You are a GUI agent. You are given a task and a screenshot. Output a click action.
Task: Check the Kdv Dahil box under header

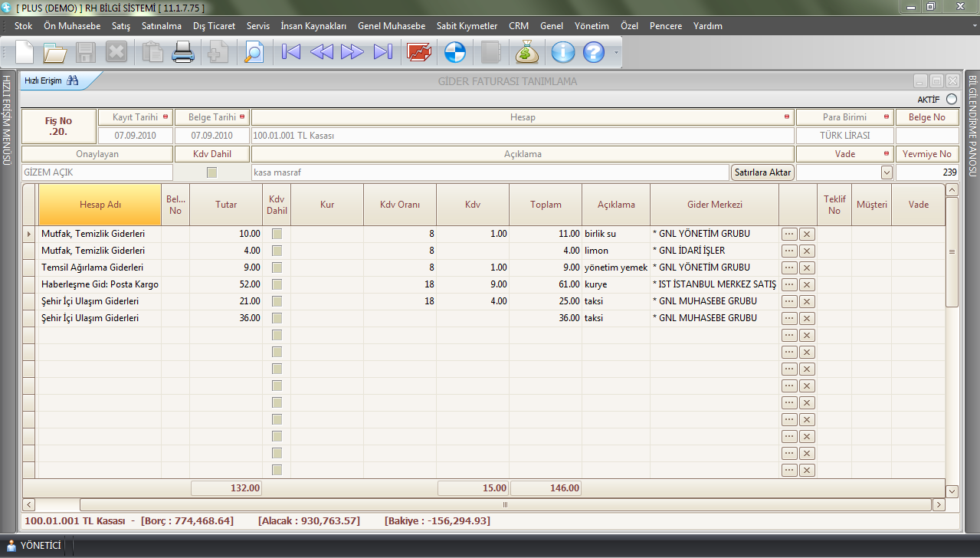pos(212,172)
